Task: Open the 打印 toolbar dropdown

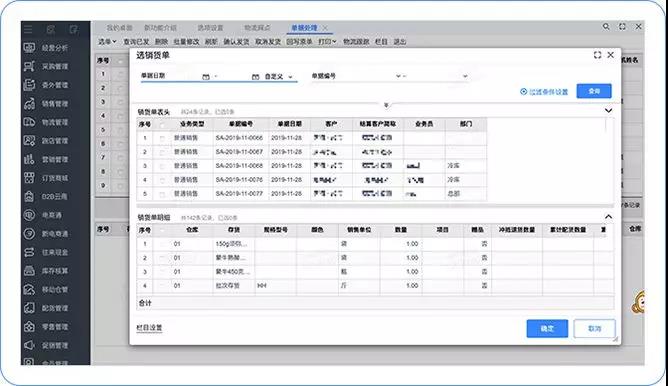Action: (327, 42)
